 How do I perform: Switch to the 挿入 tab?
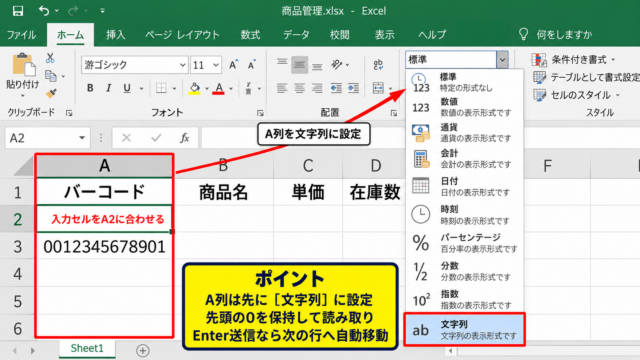point(116,35)
